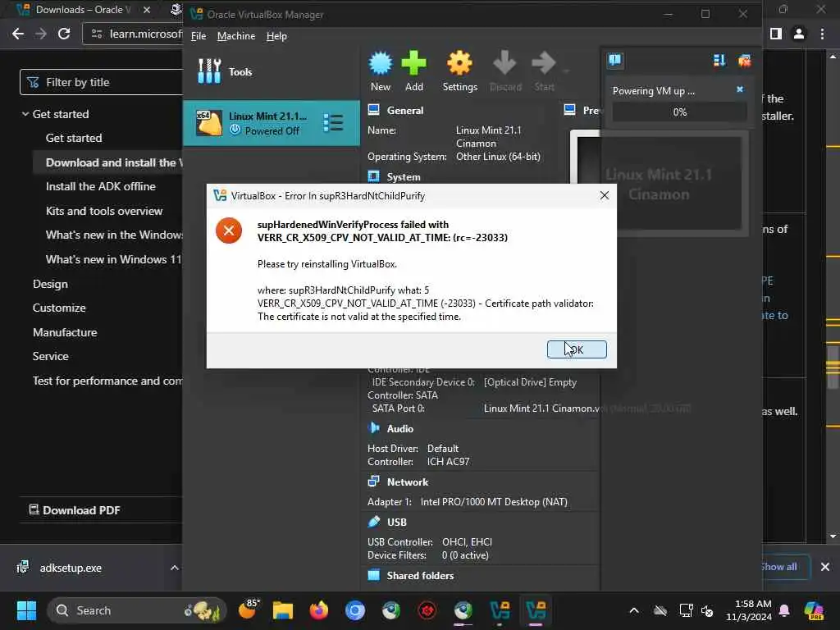Click the Start arrow icon

[x=544, y=63]
